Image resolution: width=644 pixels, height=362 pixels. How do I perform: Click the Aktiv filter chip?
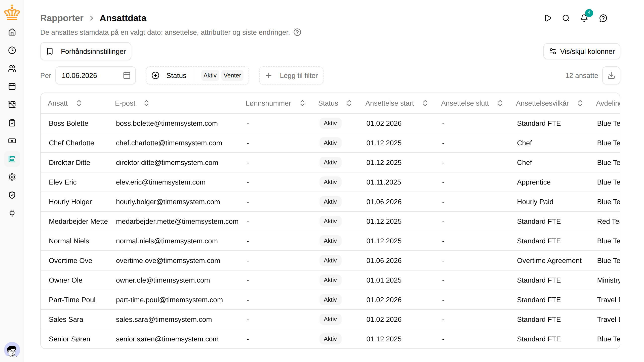(210, 75)
